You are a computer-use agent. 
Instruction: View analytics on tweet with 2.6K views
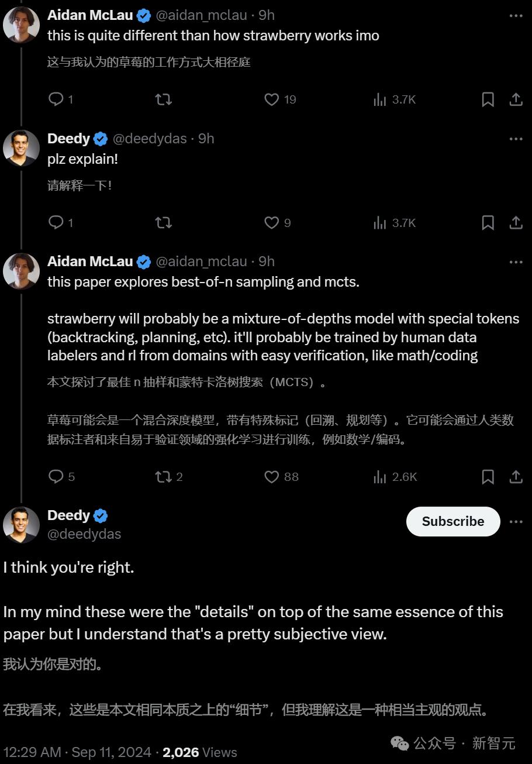(x=380, y=477)
